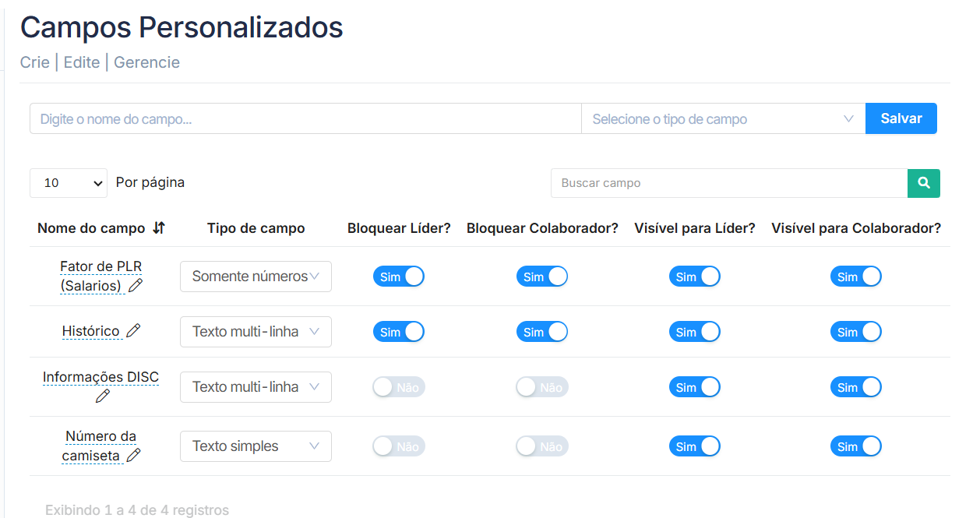Viewport: 980px width, 518px height.
Task: Click the Informações DISC field name link
Action: [x=100, y=378]
